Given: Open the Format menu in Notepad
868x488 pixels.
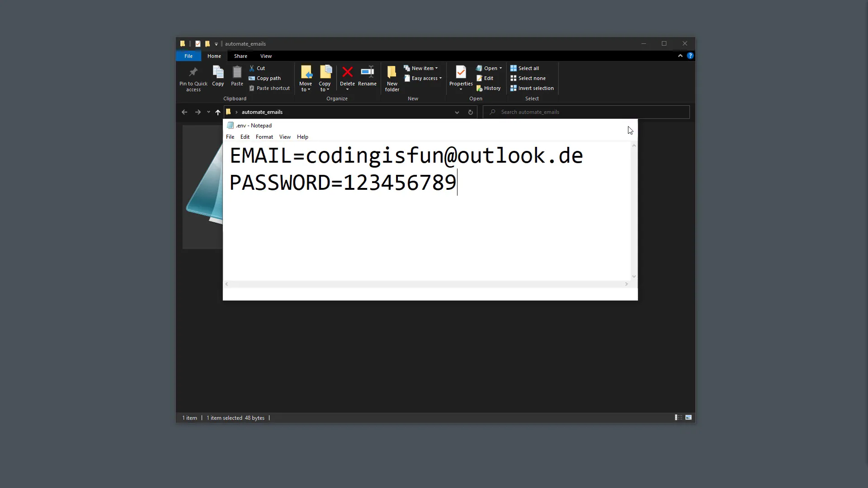Looking at the screenshot, I should [264, 136].
